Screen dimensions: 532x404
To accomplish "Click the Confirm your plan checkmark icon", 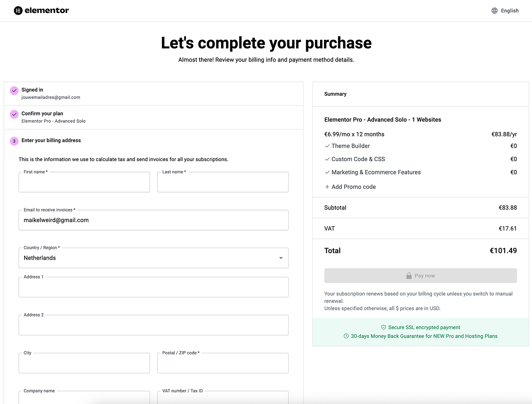I will (x=14, y=114).
